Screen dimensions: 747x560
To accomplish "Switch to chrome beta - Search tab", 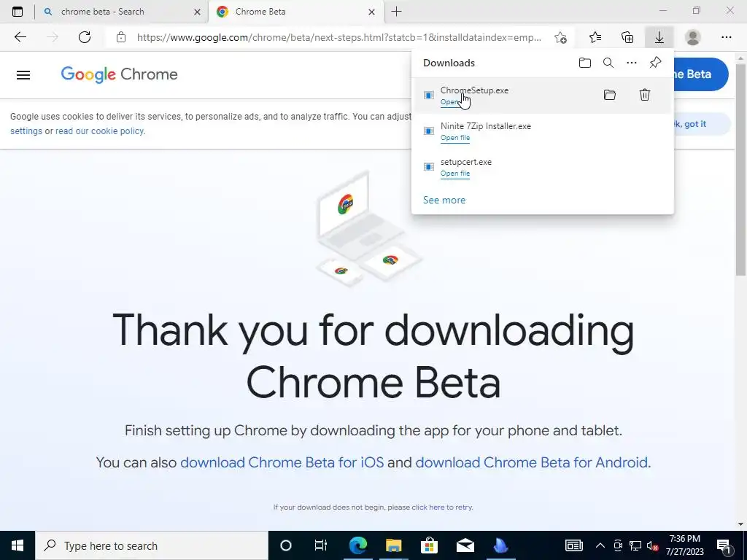I will coord(121,12).
